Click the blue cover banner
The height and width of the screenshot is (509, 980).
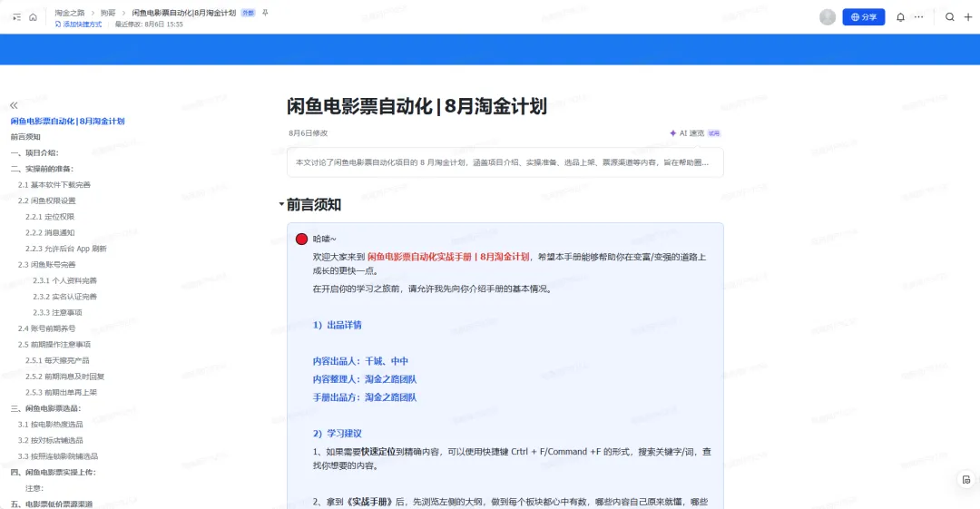pos(490,49)
